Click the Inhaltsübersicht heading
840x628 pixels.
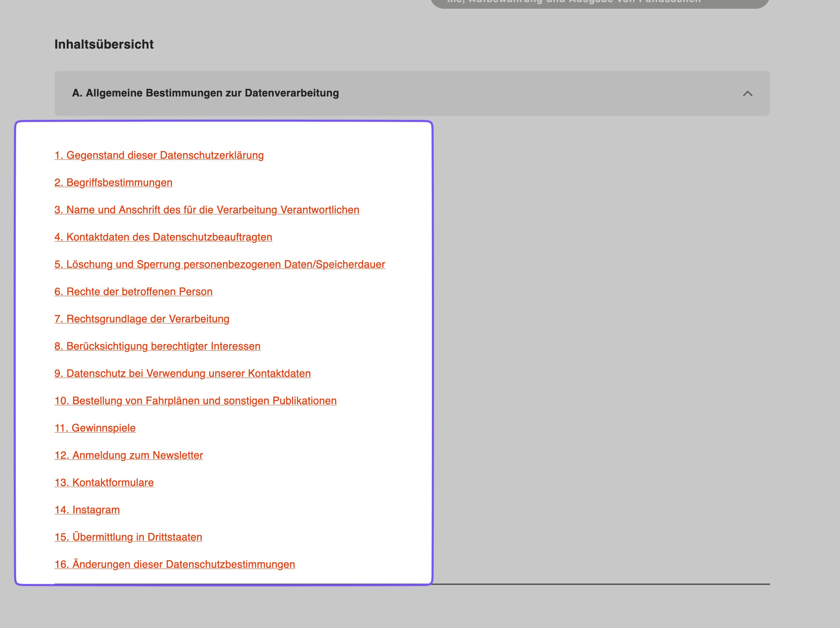(104, 44)
